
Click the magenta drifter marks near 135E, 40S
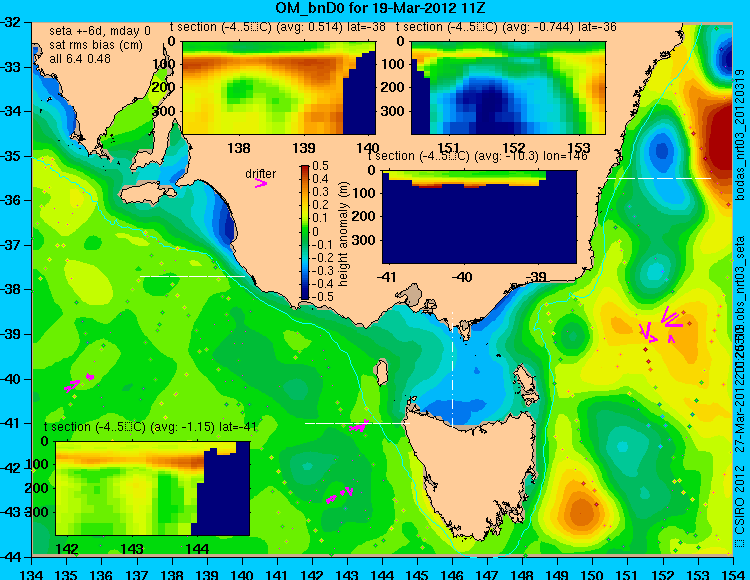coord(79,383)
